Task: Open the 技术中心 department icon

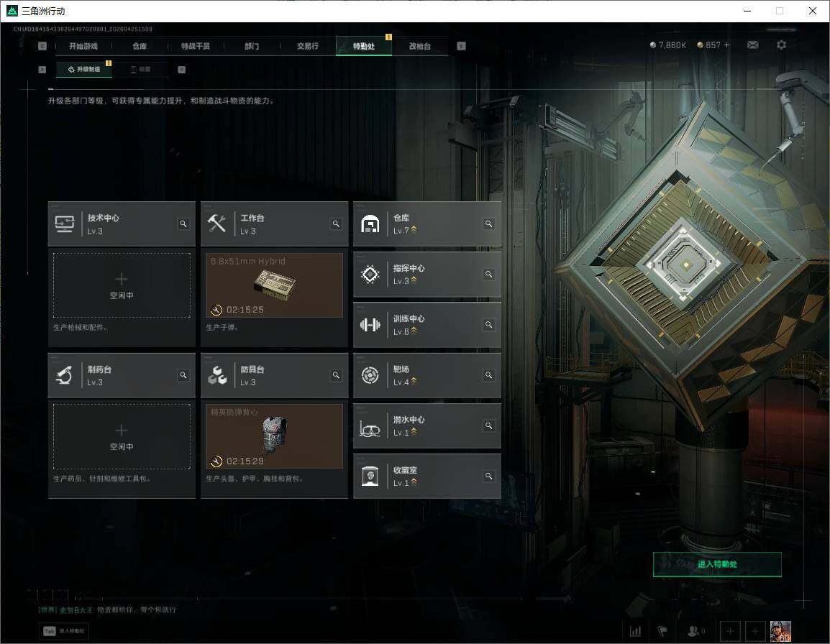Action: 65,224
